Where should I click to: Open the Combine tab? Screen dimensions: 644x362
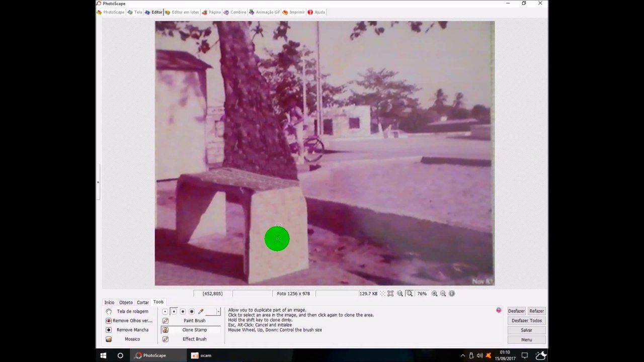[235, 12]
